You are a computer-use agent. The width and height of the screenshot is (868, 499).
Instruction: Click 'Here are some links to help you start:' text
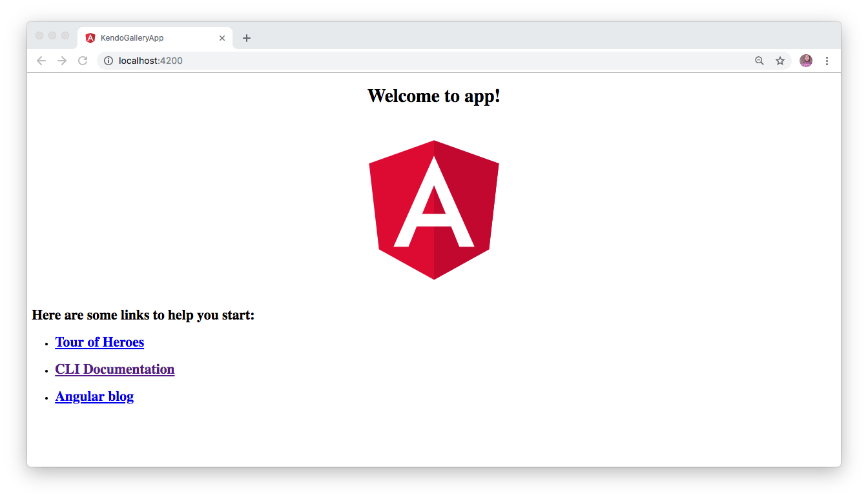(x=143, y=315)
